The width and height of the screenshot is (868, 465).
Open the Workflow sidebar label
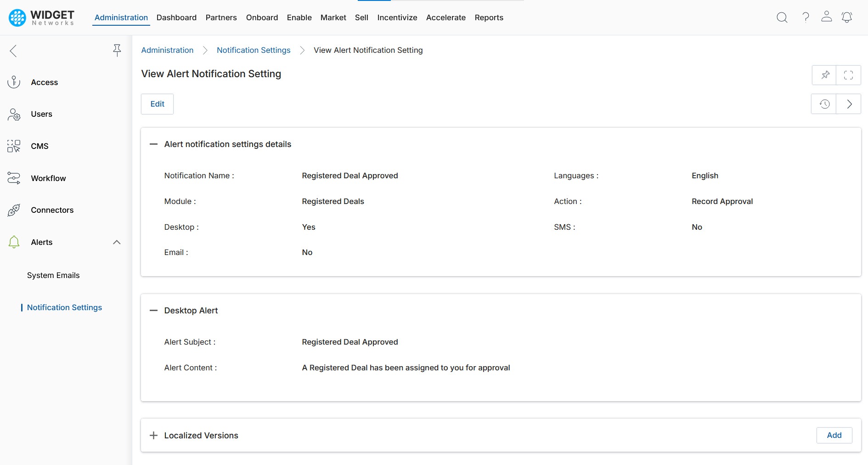tap(48, 178)
